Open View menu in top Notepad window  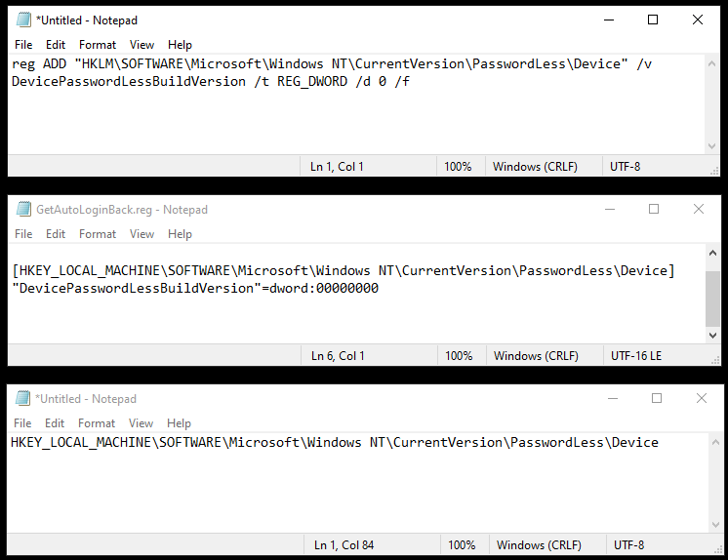click(x=142, y=45)
